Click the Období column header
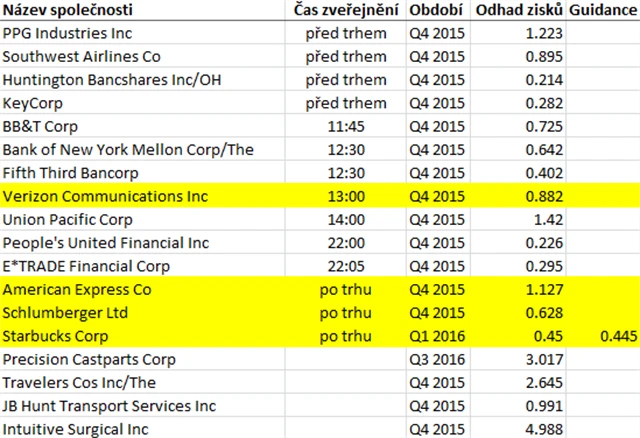Screen dimensions: 640x438 coord(435,11)
